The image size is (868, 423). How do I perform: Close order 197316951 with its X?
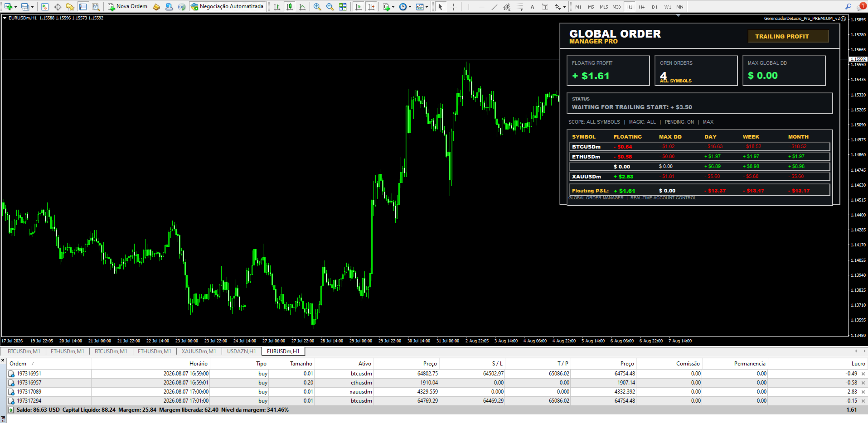(863, 374)
